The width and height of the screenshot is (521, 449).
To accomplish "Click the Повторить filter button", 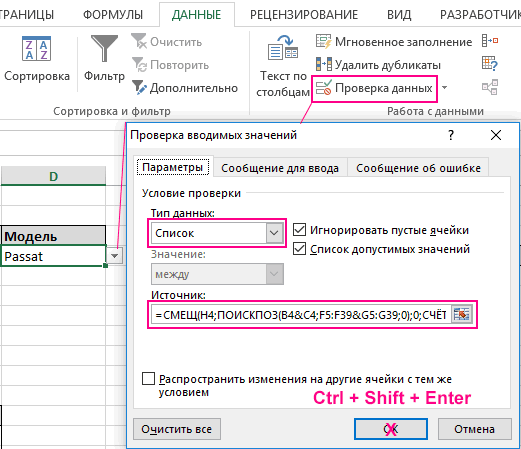I will [x=170, y=65].
